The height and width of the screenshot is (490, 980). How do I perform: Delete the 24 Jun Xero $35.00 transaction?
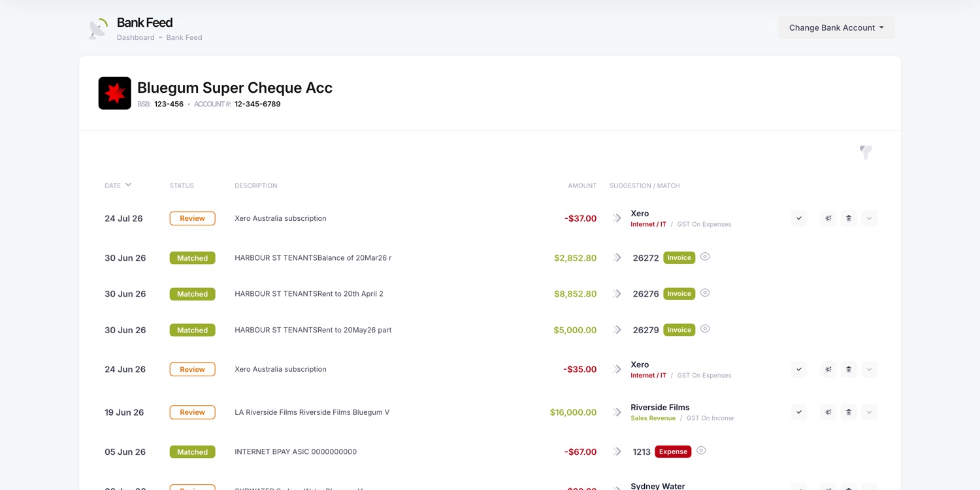coord(849,369)
